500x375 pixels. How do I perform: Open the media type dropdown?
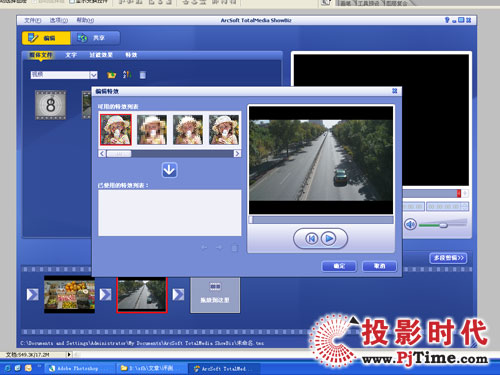click(x=93, y=75)
